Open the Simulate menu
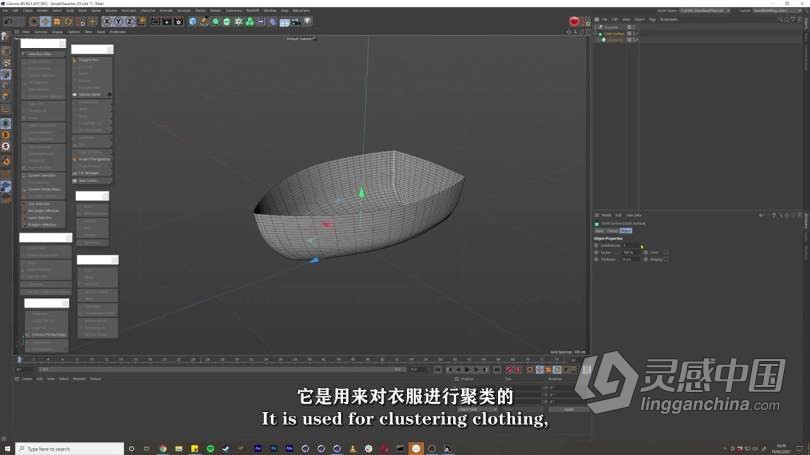This screenshot has width=810, height=455. (x=184, y=10)
